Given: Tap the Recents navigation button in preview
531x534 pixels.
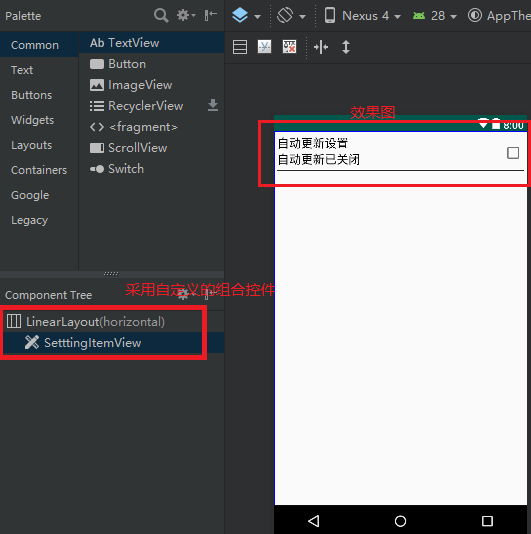Looking at the screenshot, I should point(487,521).
